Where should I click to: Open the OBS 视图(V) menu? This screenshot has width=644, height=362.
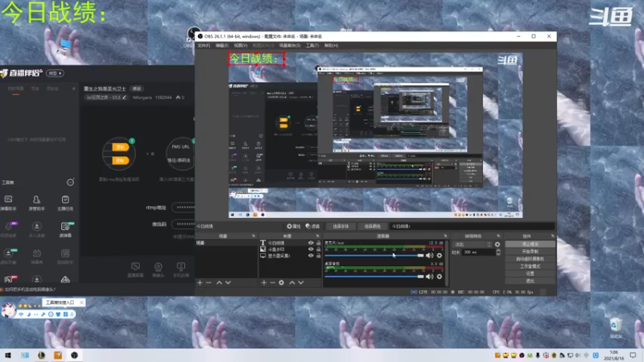(241, 46)
